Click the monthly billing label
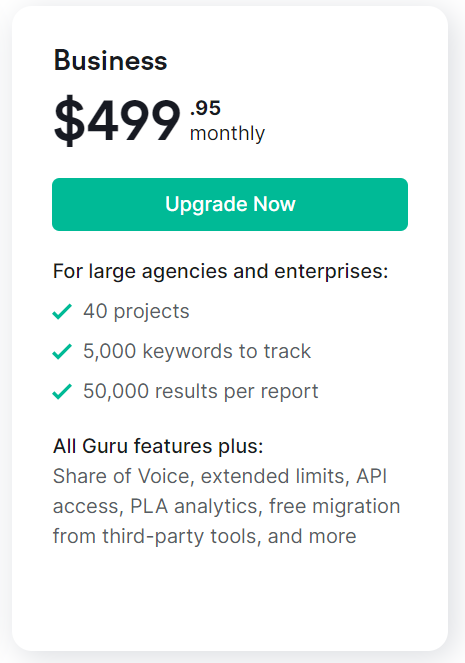This screenshot has width=465, height=663. (227, 134)
